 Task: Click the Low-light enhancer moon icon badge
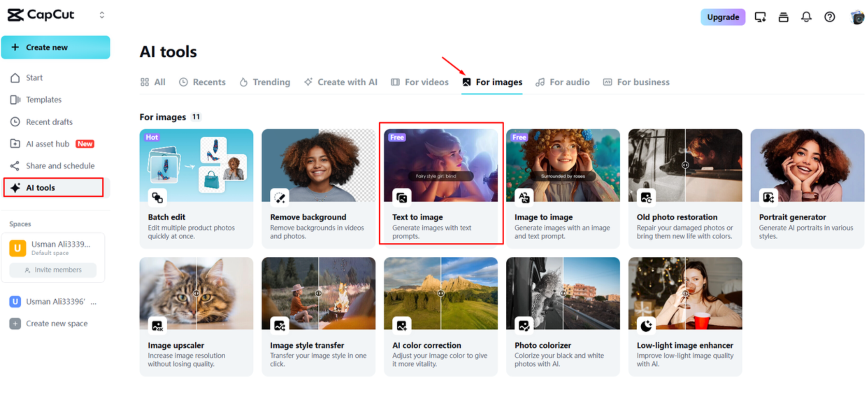[646, 326]
